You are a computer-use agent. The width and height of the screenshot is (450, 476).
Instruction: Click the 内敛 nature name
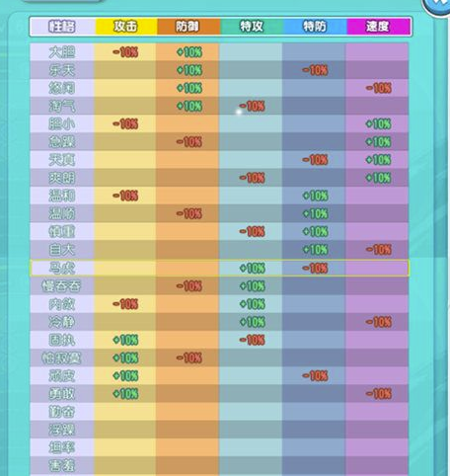click(x=62, y=304)
